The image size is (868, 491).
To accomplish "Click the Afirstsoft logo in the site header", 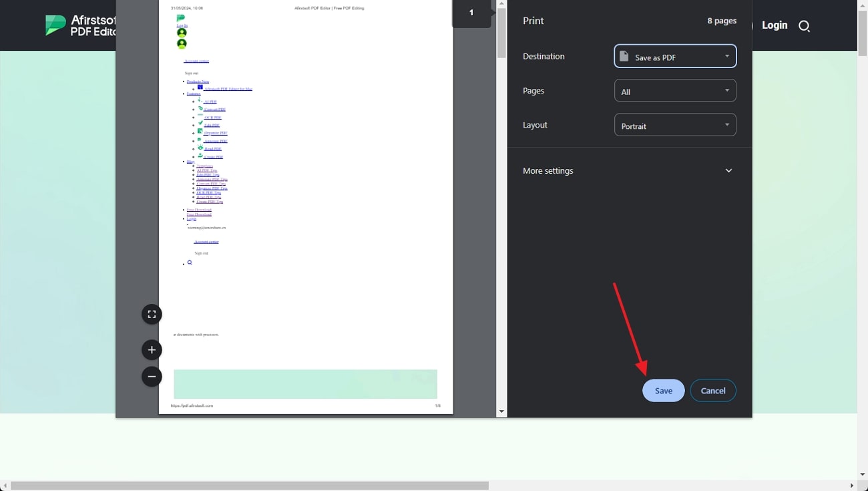I will coord(80,25).
